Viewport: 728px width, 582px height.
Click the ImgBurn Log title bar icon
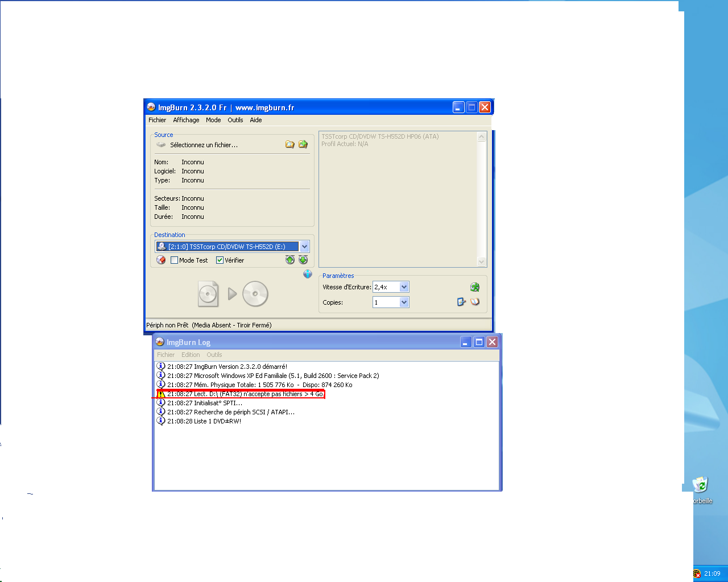tap(160, 342)
